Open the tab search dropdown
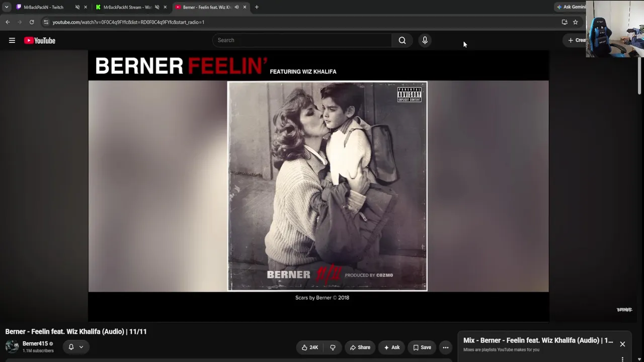644x362 pixels. point(7,7)
